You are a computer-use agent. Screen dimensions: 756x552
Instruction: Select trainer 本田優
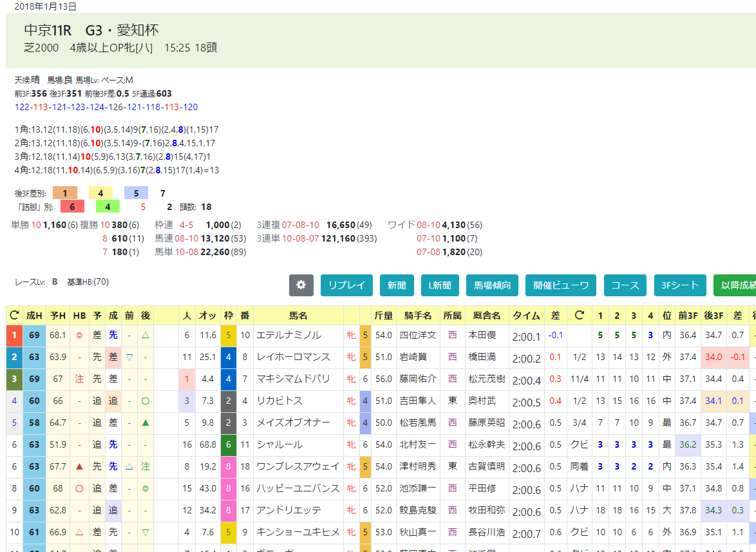pyautogui.click(x=482, y=335)
